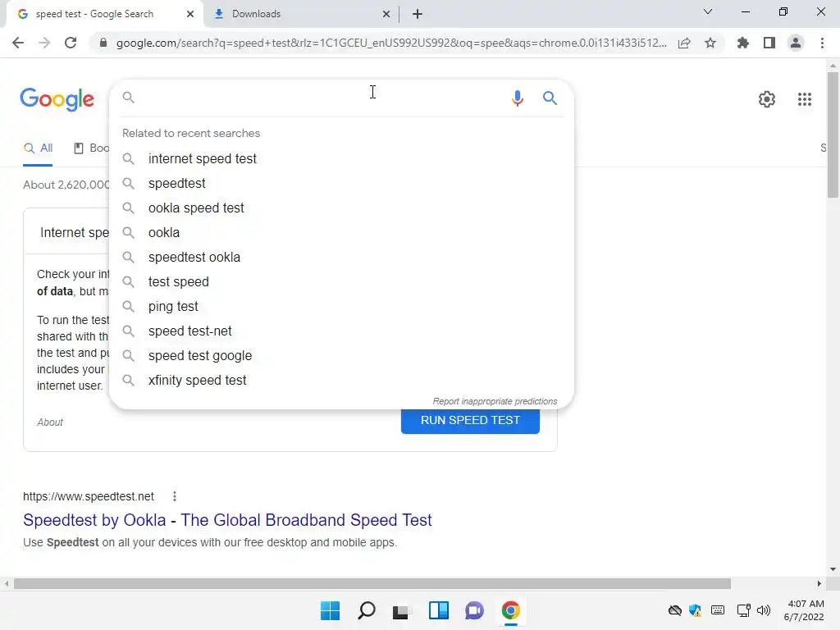Open Chrome three-dot menu

(822, 43)
